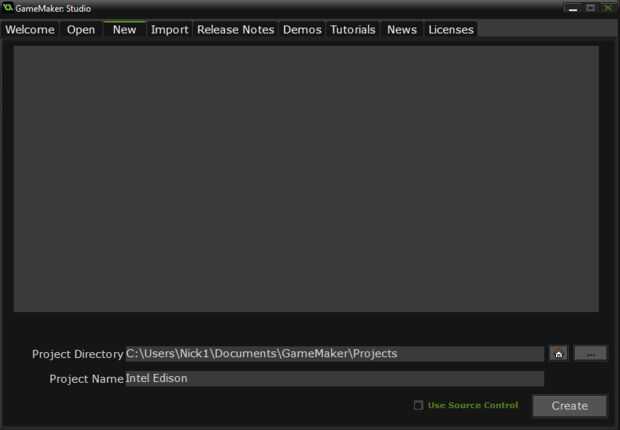The width and height of the screenshot is (620, 430).
Task: Open the Licenses tab
Action: tap(451, 30)
